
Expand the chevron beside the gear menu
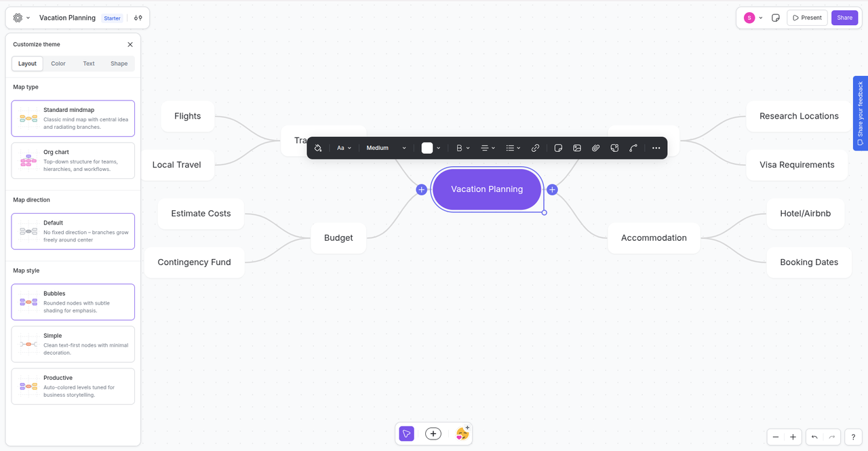[28, 18]
